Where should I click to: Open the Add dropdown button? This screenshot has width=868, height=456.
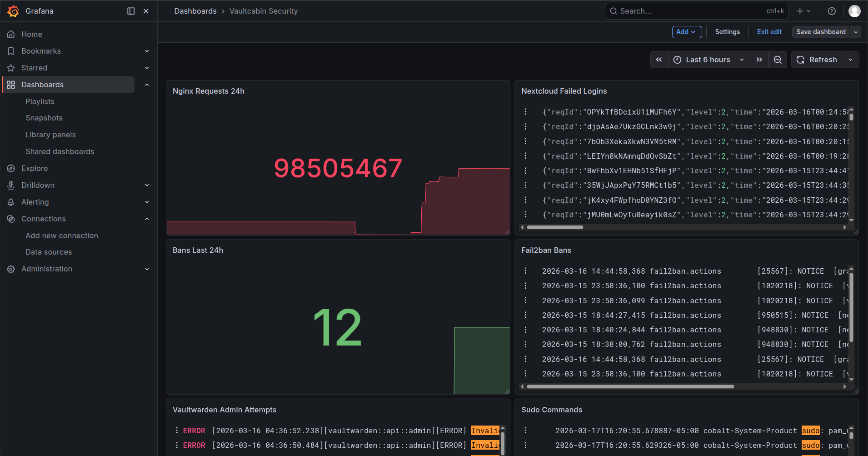[x=687, y=32]
